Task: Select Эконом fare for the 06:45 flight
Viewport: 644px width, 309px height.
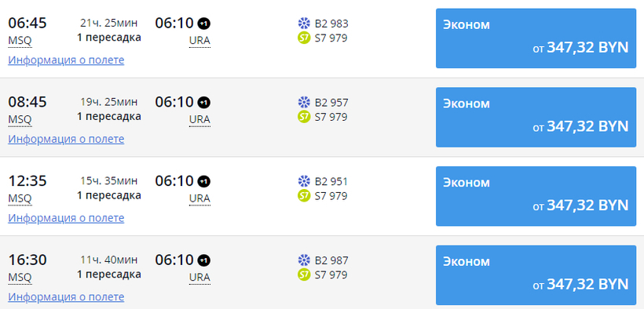Action: (536, 38)
